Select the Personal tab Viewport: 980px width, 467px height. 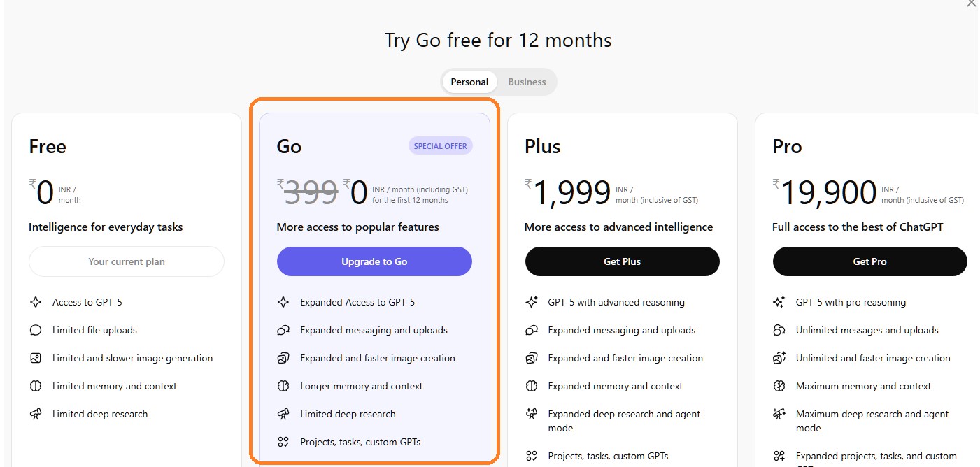pos(469,82)
